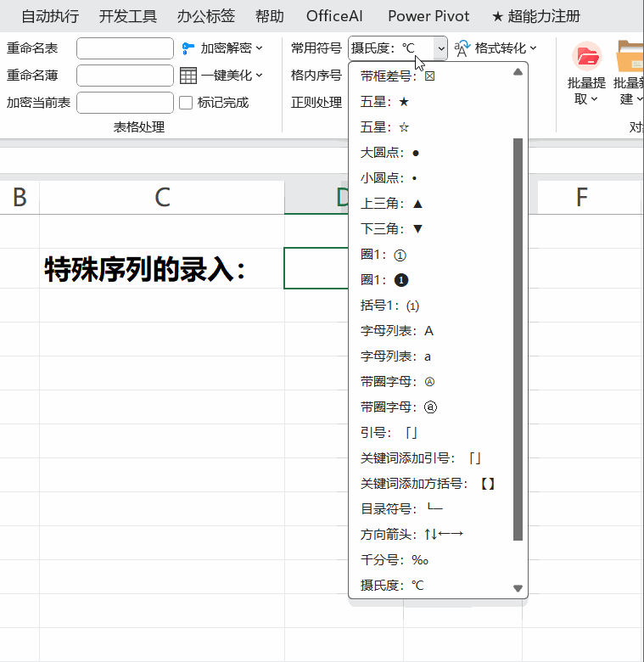Select 字母列表 lowercase a option
Screen dimensions: 644x662
pyautogui.click(x=430, y=356)
